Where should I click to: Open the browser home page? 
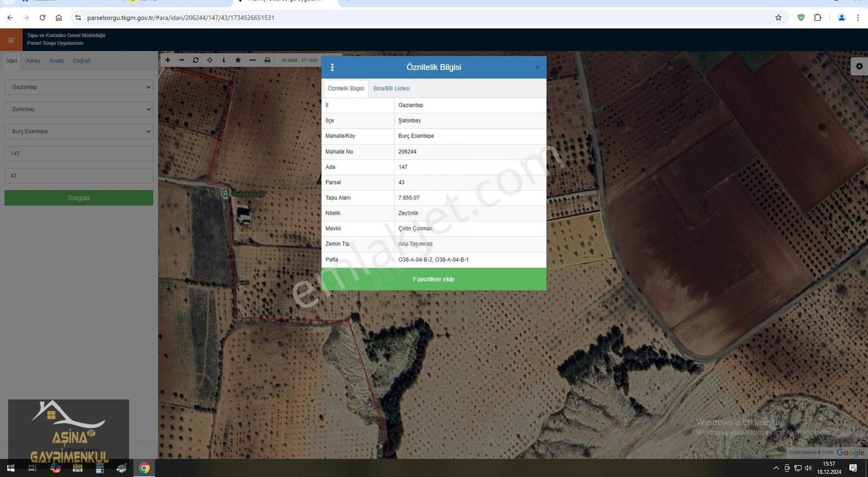(59, 18)
